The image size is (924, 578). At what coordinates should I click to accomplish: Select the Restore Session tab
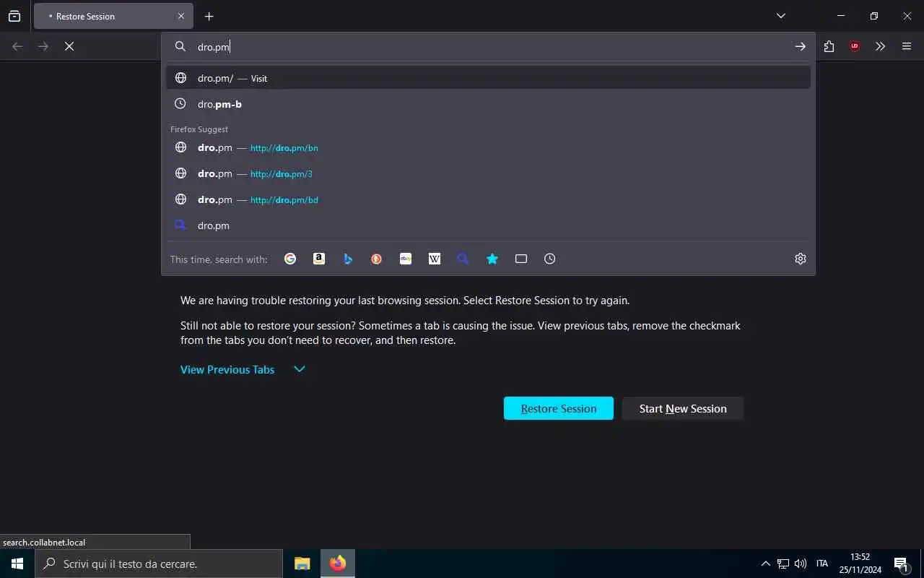pyautogui.click(x=113, y=16)
